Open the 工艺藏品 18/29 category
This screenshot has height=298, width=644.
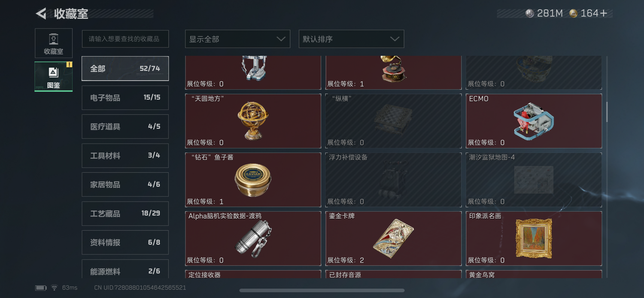click(125, 213)
